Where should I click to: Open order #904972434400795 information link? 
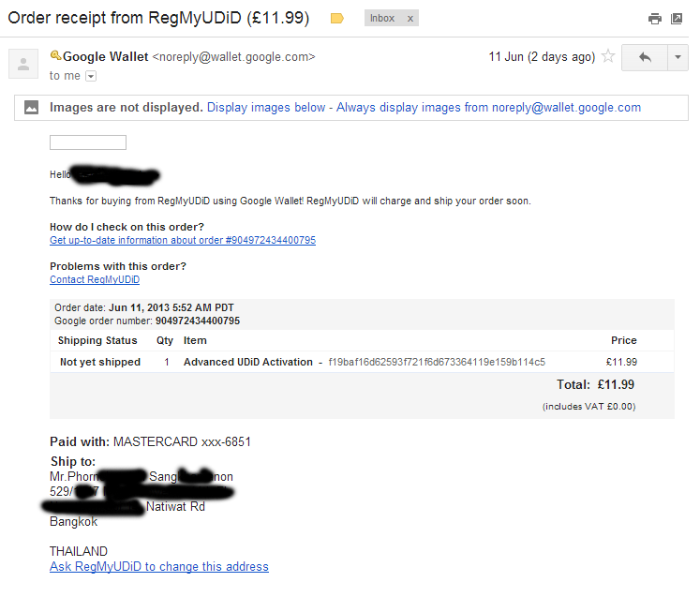183,240
